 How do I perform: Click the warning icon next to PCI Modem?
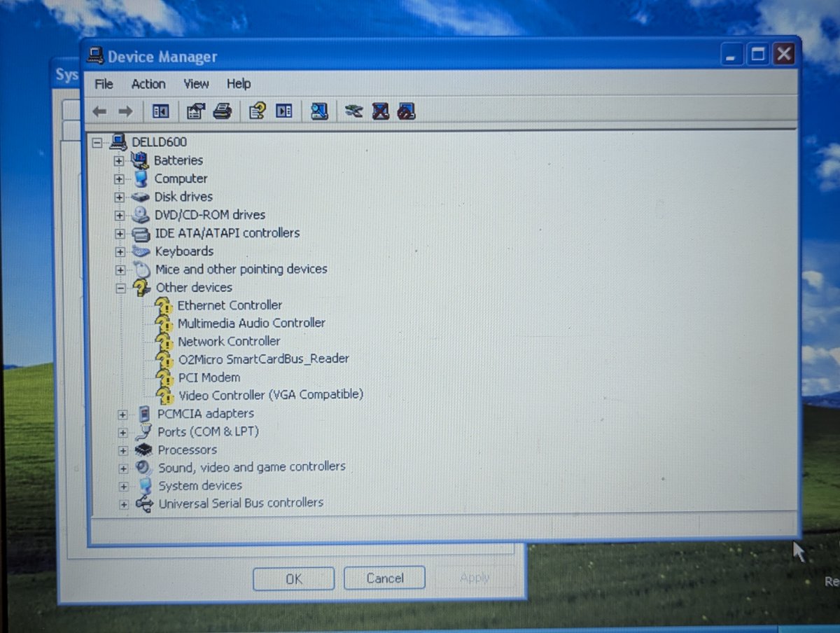pos(165,377)
